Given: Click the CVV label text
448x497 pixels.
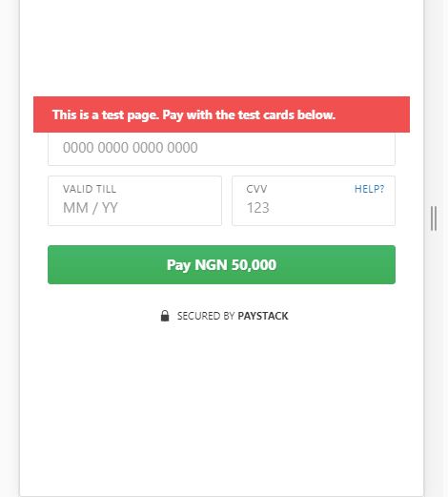Looking at the screenshot, I should tap(256, 189).
